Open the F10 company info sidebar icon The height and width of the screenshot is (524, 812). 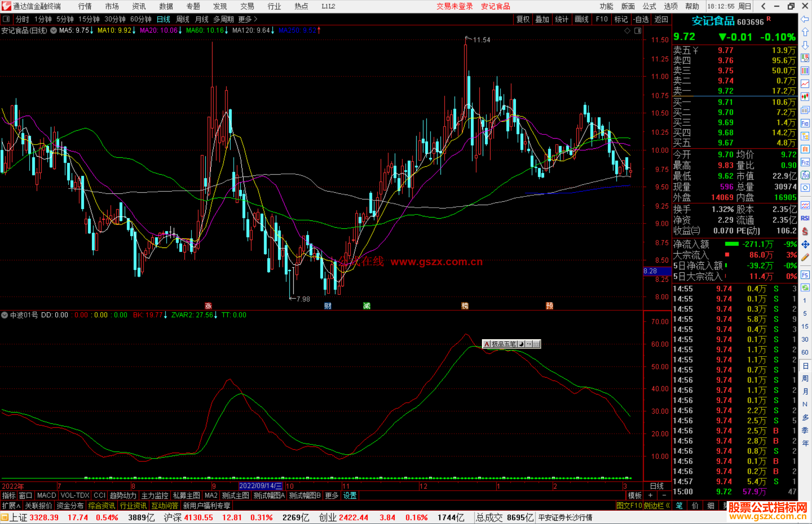click(x=805, y=123)
